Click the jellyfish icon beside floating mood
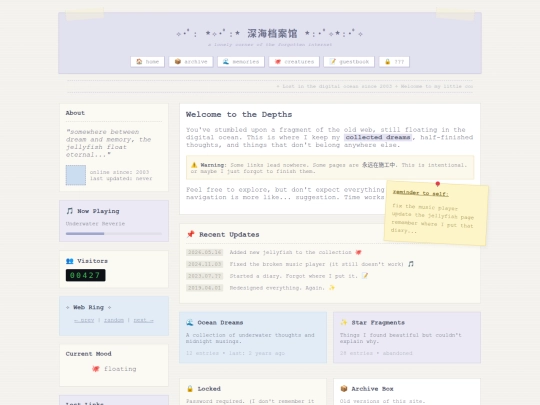This screenshot has height=405, width=540. (96, 368)
